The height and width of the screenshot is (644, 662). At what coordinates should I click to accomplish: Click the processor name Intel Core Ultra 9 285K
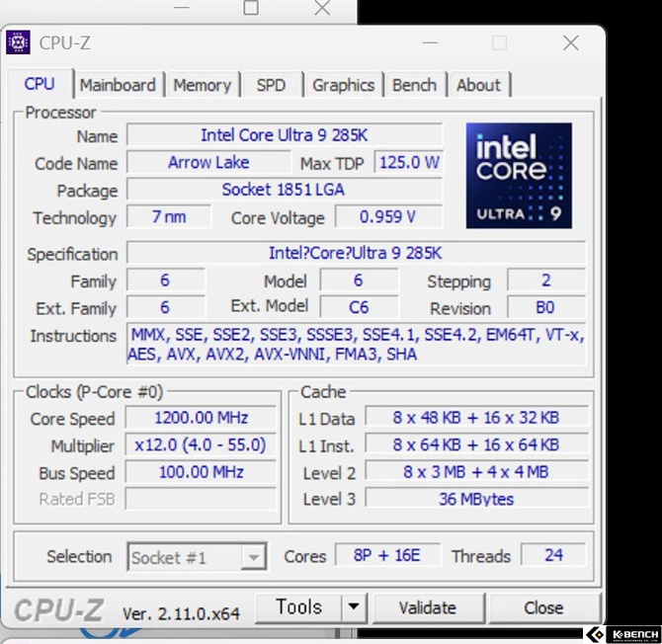[285, 135]
